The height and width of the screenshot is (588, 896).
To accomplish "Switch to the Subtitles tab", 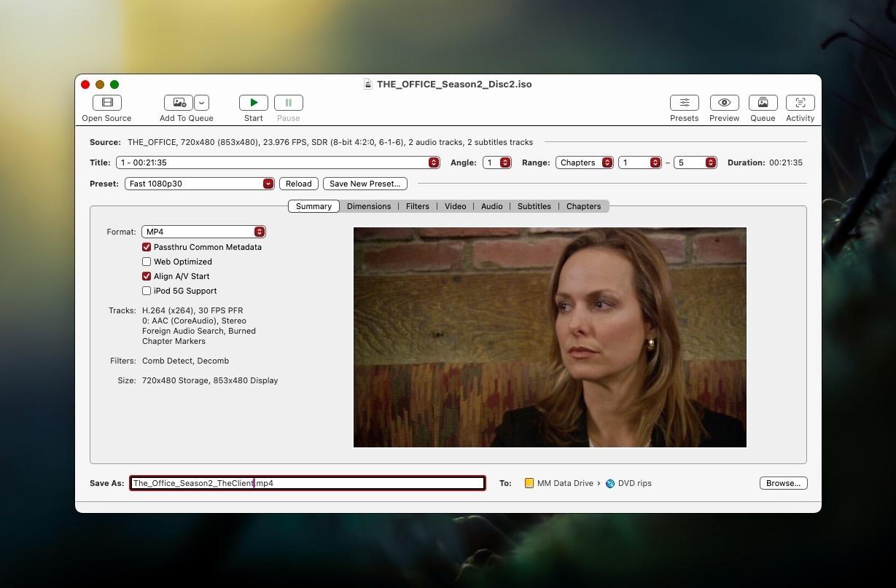I will (534, 206).
